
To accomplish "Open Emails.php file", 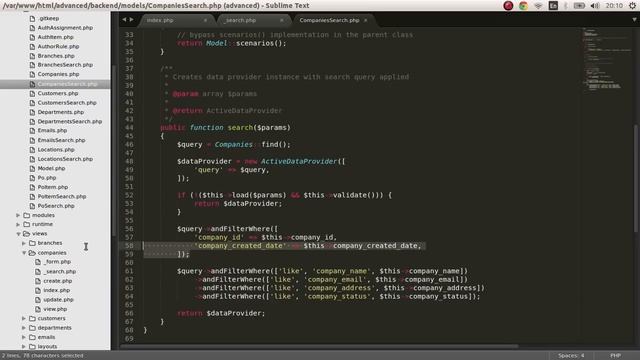I will pos(52,131).
